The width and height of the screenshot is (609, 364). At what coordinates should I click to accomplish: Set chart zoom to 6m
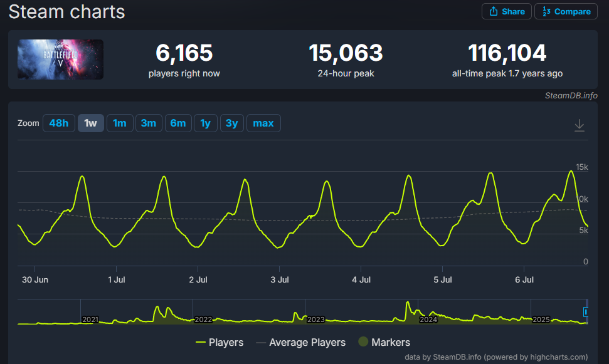[178, 123]
